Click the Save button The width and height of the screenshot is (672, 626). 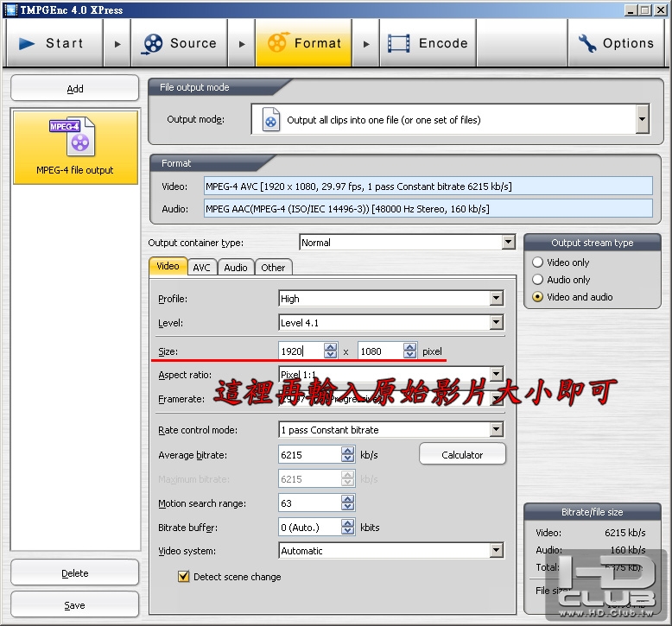[x=75, y=605]
